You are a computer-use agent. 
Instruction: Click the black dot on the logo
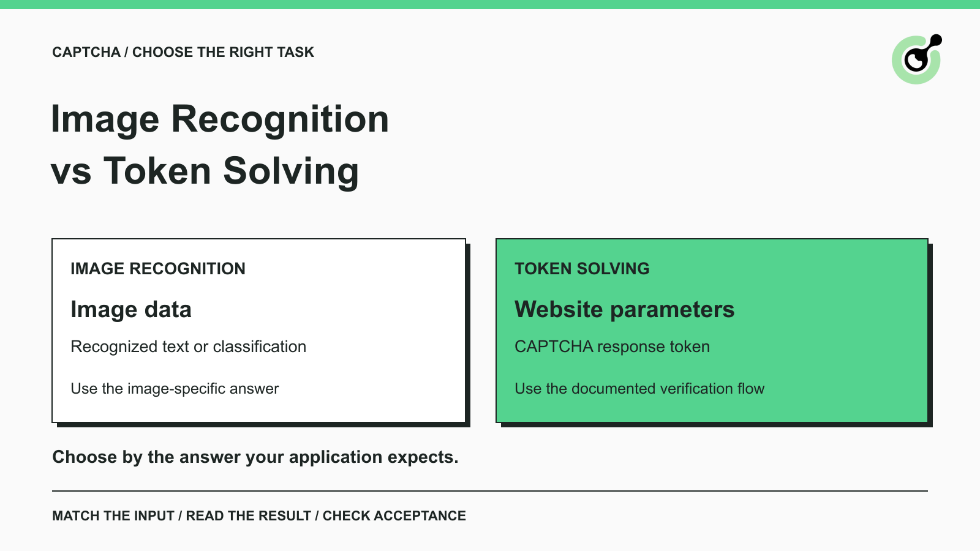pyautogui.click(x=935, y=40)
